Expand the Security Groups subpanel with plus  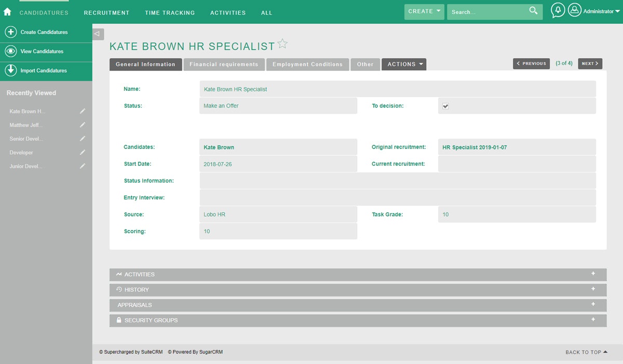593,319
